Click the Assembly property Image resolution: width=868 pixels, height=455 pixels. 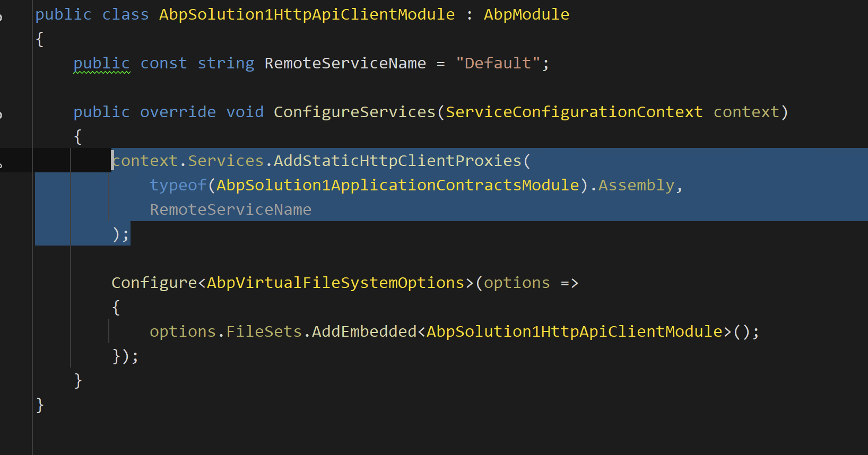pos(636,185)
